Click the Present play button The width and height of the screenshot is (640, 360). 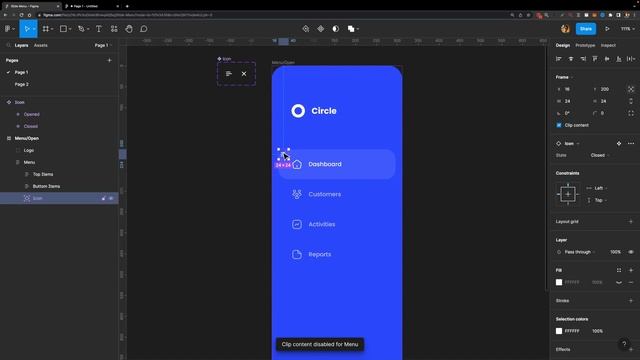click(607, 29)
